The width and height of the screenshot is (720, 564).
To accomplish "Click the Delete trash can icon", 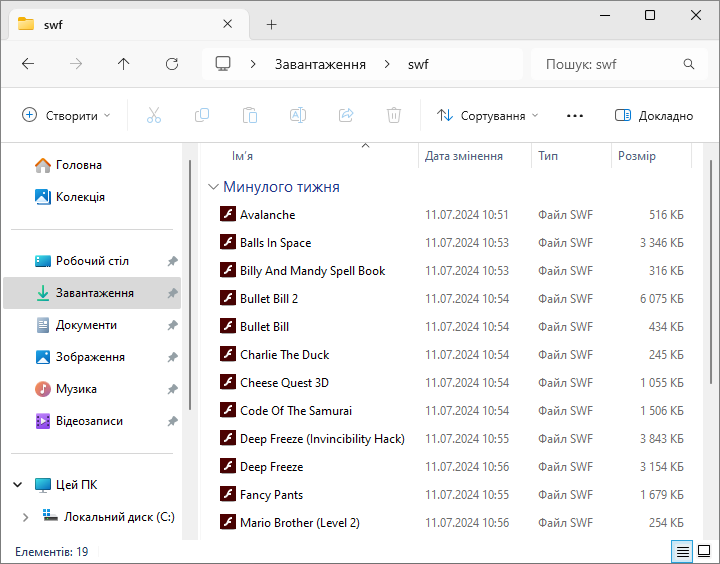I will pos(394,116).
